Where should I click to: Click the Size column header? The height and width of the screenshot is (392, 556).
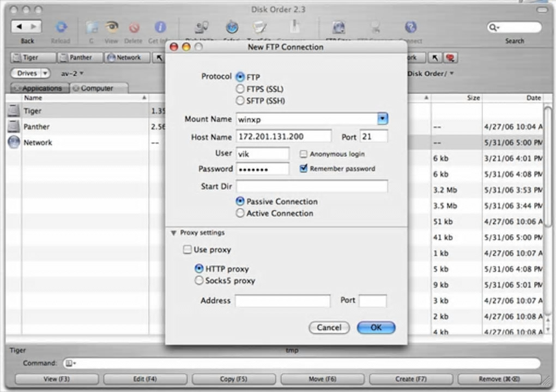[x=457, y=98]
